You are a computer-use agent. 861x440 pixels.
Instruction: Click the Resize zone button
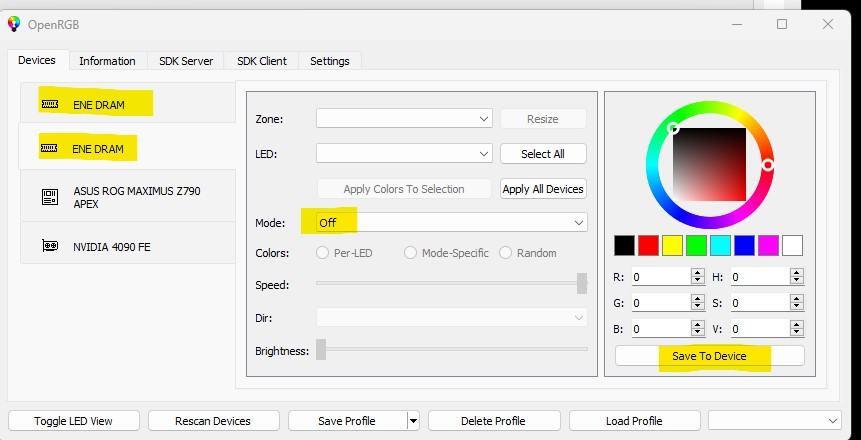coord(543,119)
